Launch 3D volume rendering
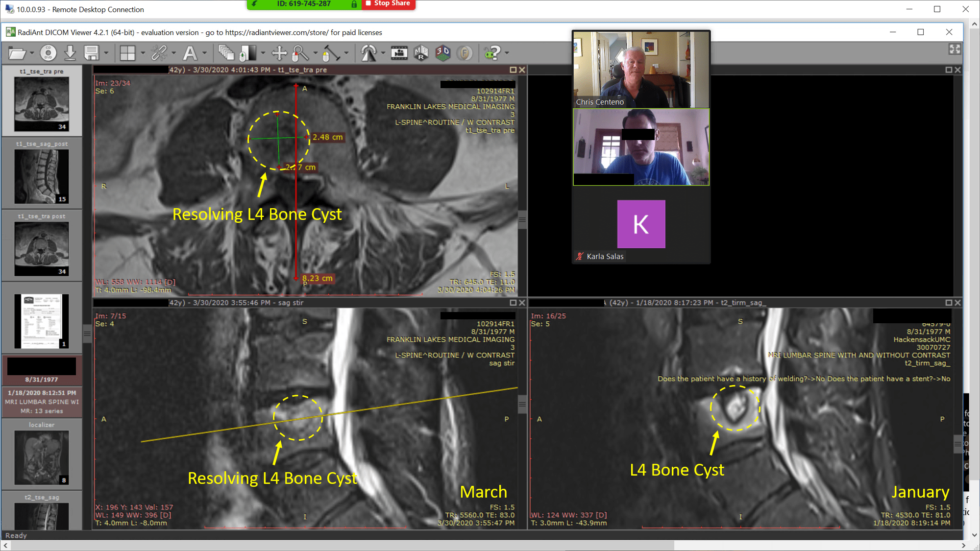This screenshot has height=551, width=980. click(x=442, y=53)
